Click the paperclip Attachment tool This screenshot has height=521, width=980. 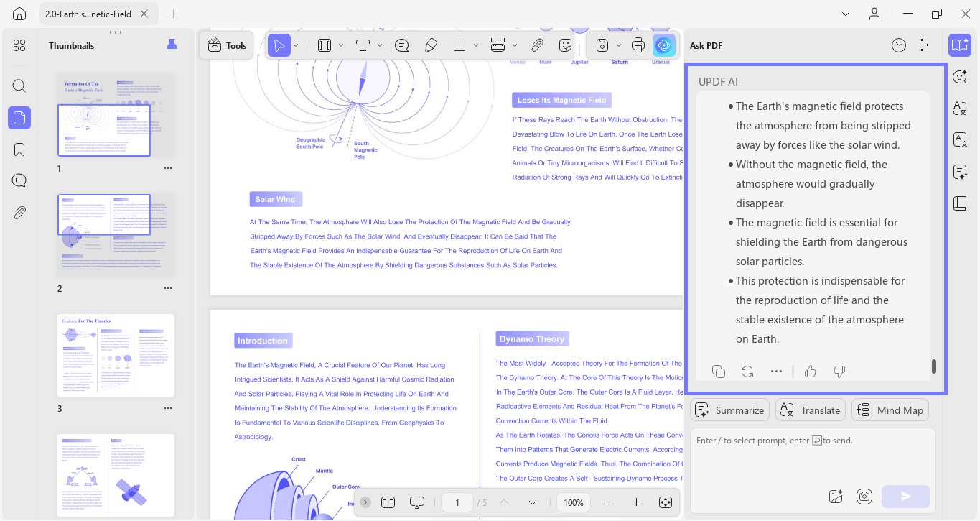tap(537, 45)
